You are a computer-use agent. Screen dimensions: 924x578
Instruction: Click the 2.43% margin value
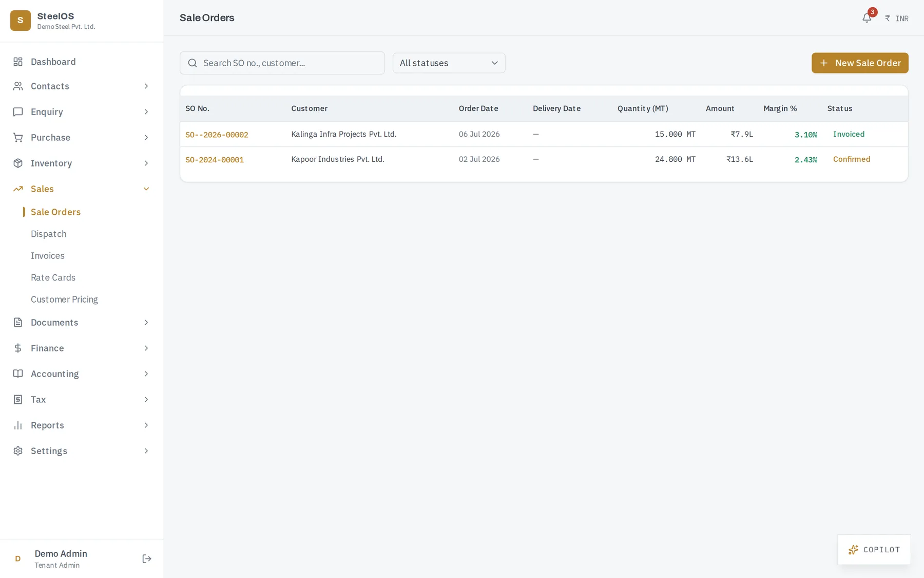tap(806, 160)
